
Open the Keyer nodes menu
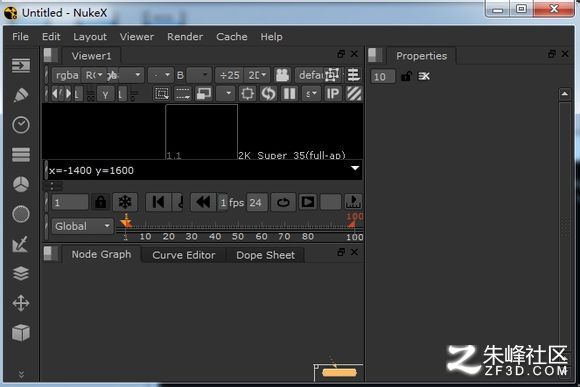20,244
